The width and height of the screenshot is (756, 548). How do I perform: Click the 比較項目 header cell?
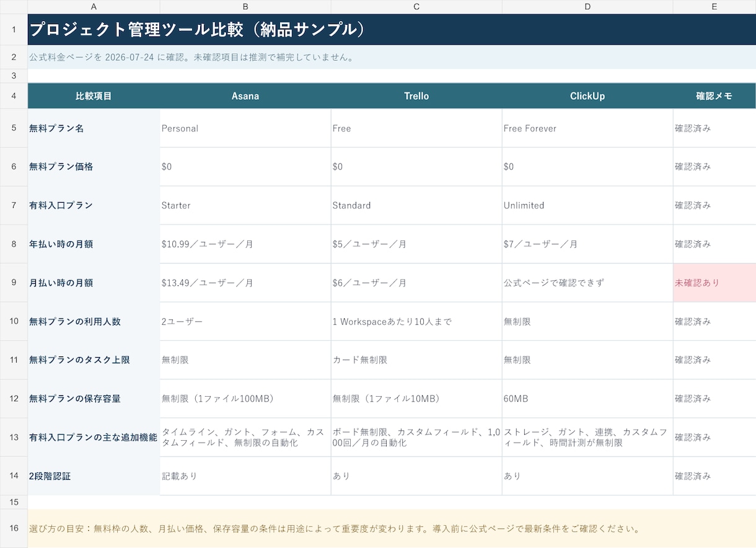94,96
